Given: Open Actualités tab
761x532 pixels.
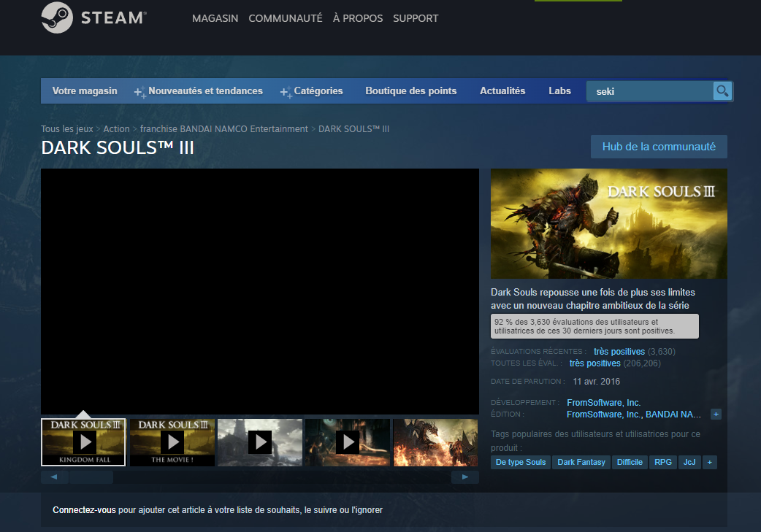Looking at the screenshot, I should [502, 91].
